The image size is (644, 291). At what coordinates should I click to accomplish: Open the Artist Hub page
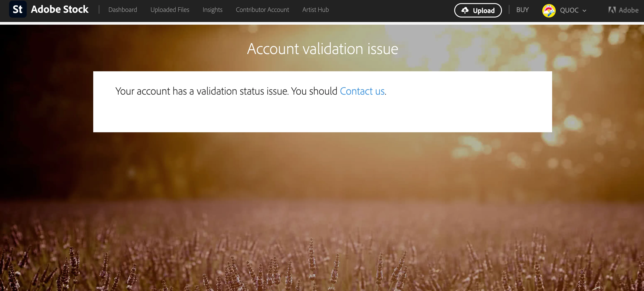(x=316, y=10)
